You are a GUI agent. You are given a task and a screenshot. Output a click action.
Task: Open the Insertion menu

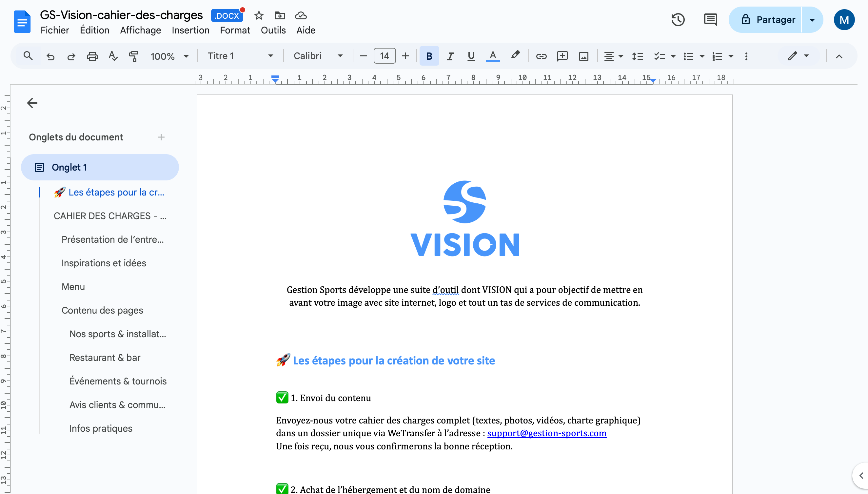click(x=190, y=30)
